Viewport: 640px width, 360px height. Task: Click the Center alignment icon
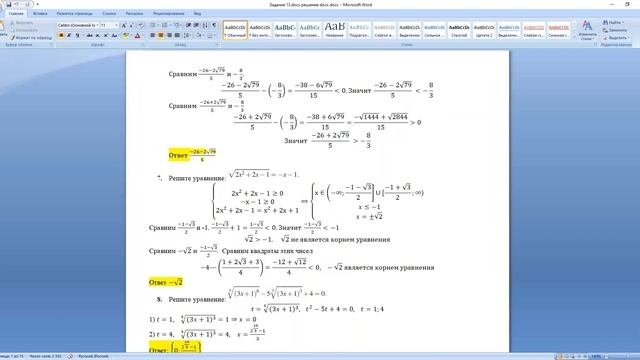[161, 36]
